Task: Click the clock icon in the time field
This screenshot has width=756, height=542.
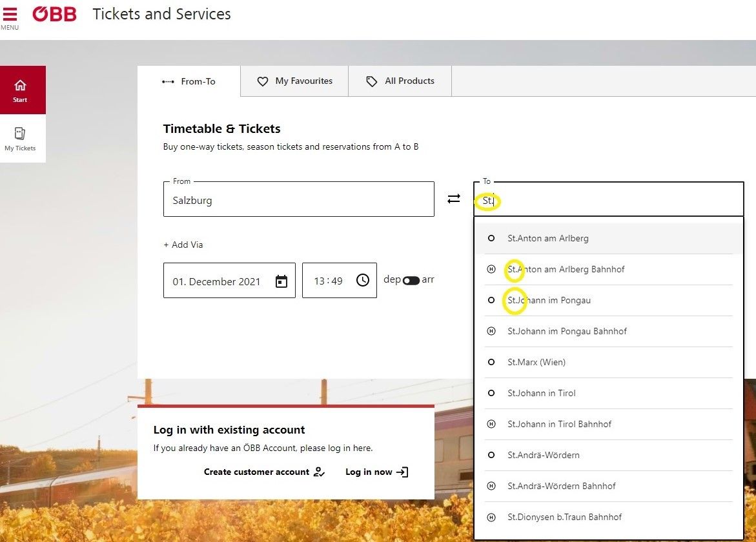Action: pos(363,280)
